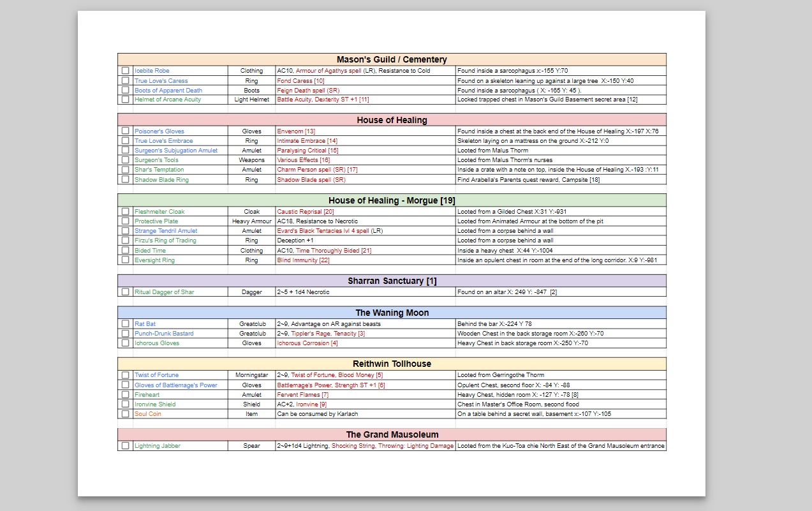
Task: Click the Heavy Armour type cell
Action: (x=251, y=221)
